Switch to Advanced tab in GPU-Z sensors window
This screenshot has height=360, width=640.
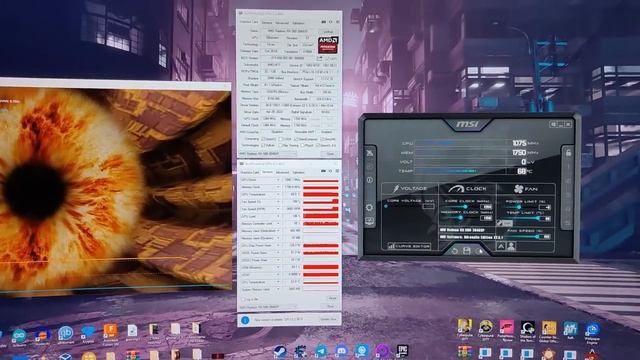pos(282,172)
